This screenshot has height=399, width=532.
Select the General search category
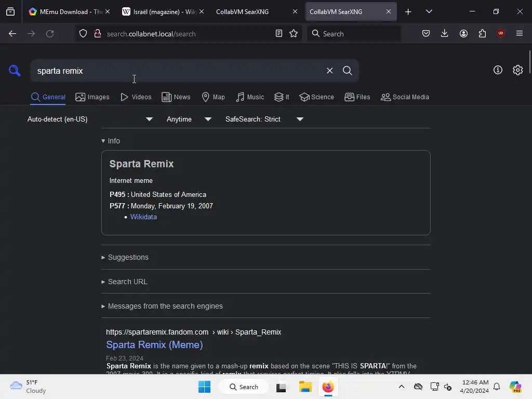click(x=48, y=97)
